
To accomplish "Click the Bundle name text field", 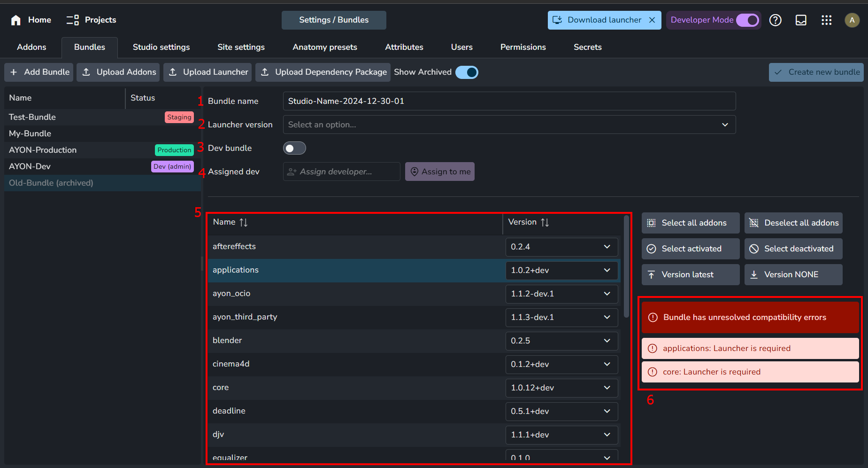I will (x=509, y=101).
